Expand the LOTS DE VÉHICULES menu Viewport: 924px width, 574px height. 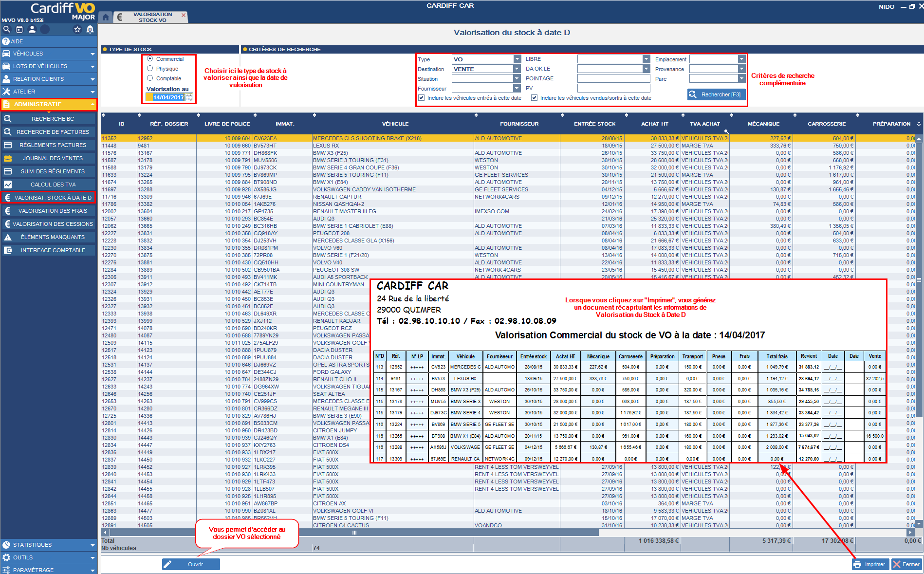point(49,66)
